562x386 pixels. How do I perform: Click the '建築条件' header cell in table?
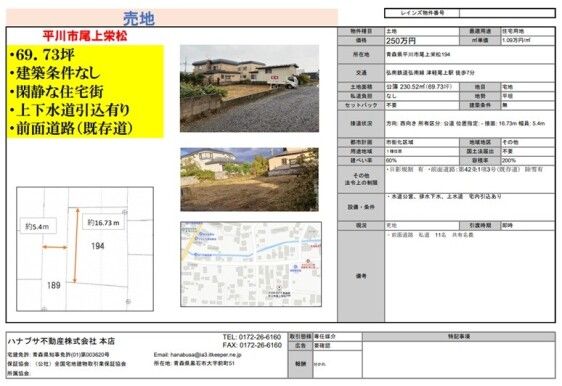(x=480, y=105)
